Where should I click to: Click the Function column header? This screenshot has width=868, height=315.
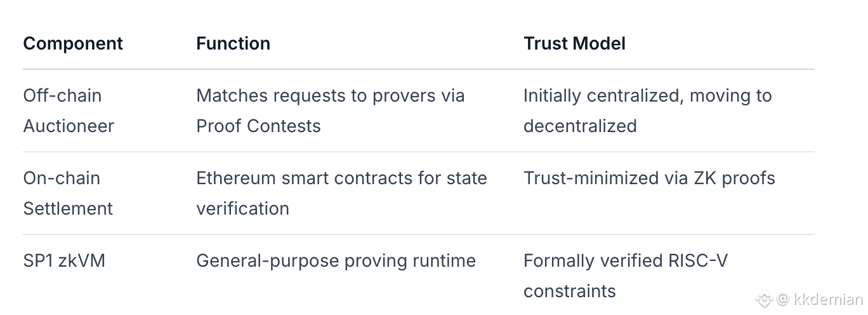click(233, 44)
